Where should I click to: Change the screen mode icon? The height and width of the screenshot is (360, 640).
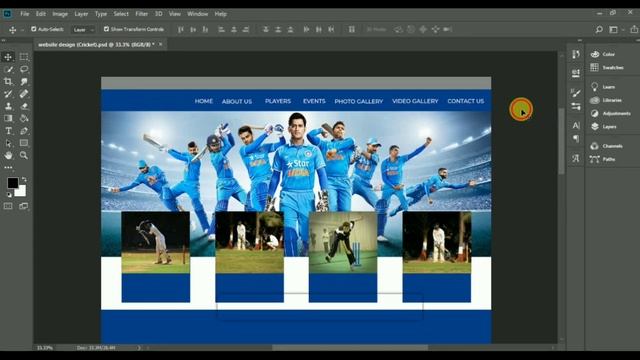24,206
